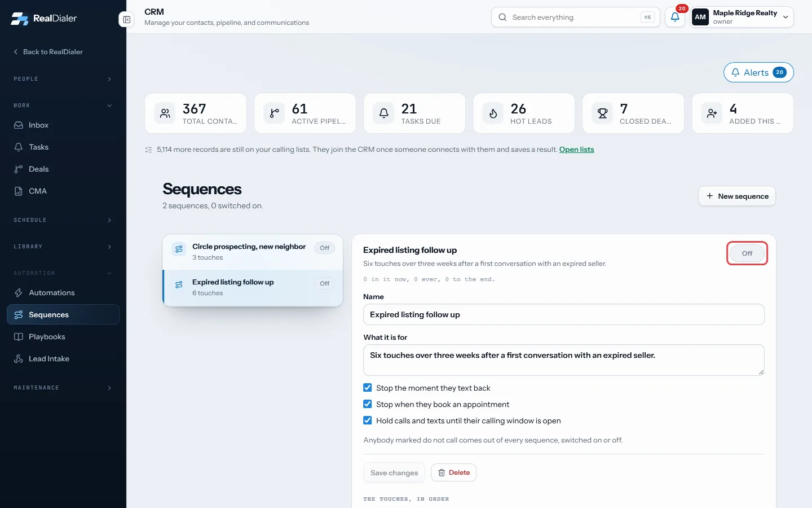The width and height of the screenshot is (812, 508).
Task: Toggle Expired listing row Off switch in list
Action: (x=325, y=283)
